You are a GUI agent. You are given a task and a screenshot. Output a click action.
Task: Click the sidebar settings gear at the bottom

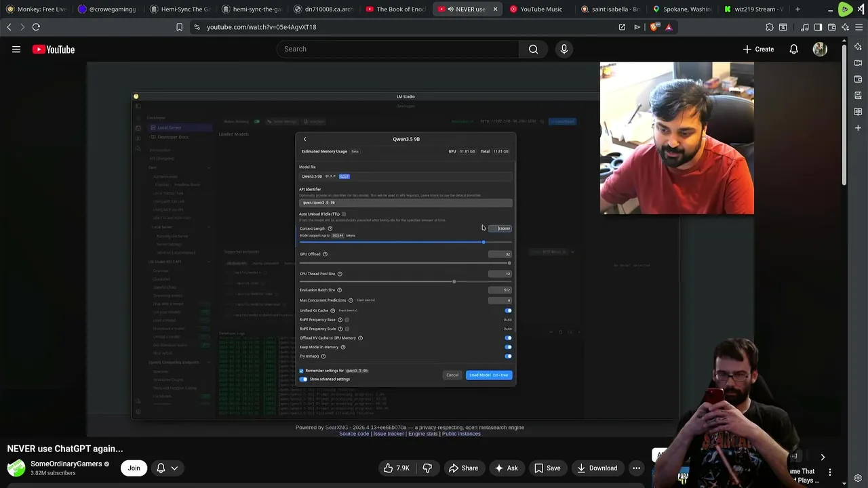(858, 479)
